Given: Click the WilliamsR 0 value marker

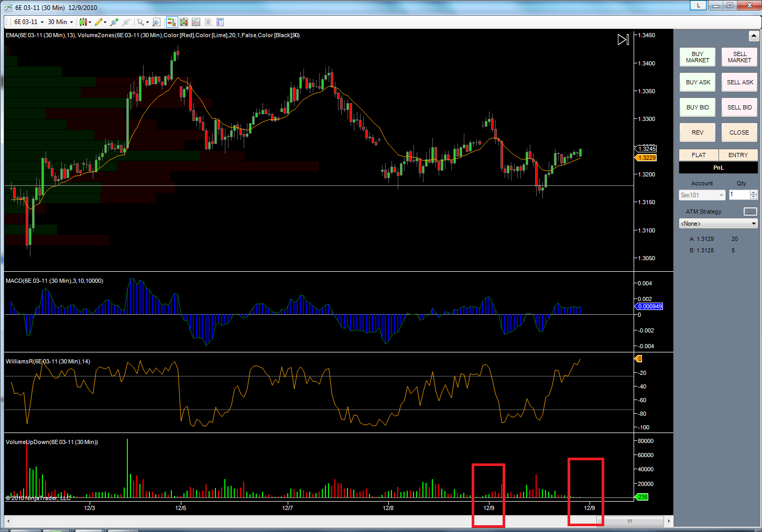Looking at the screenshot, I should [638, 359].
